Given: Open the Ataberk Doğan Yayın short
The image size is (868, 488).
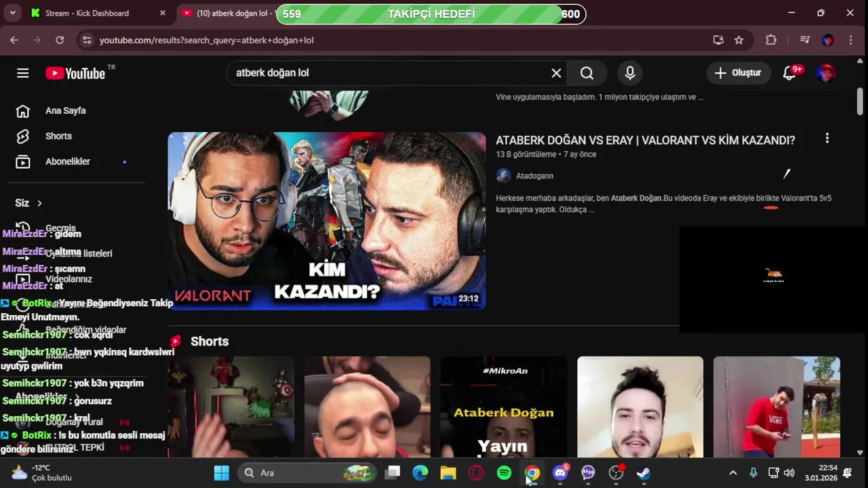Looking at the screenshot, I should click(504, 407).
